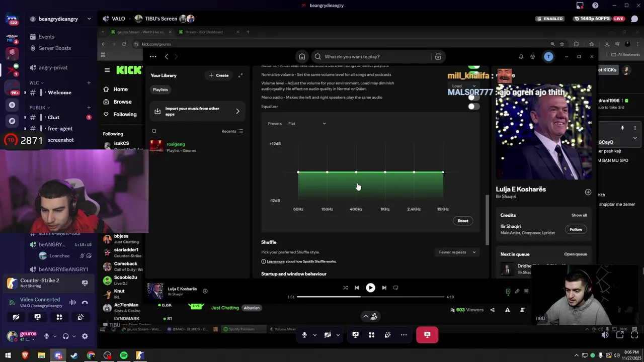Collapse WLC channel category
The height and width of the screenshot is (362, 644).
tap(36, 83)
